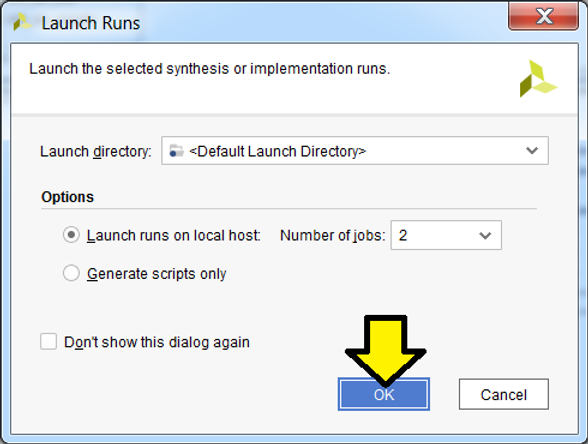This screenshot has height=444, width=588.
Task: Check Don't show this dialog again
Action: [x=48, y=342]
